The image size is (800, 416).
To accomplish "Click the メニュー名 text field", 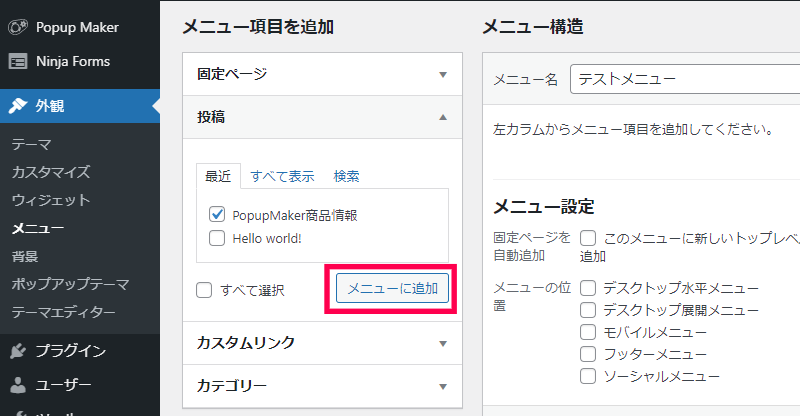I will [685, 79].
